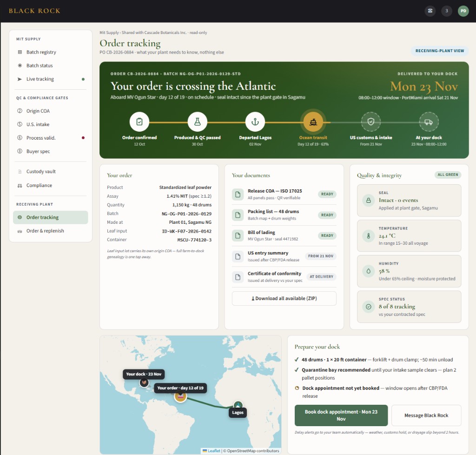Open the US entry summary document

pyautogui.click(x=284, y=256)
